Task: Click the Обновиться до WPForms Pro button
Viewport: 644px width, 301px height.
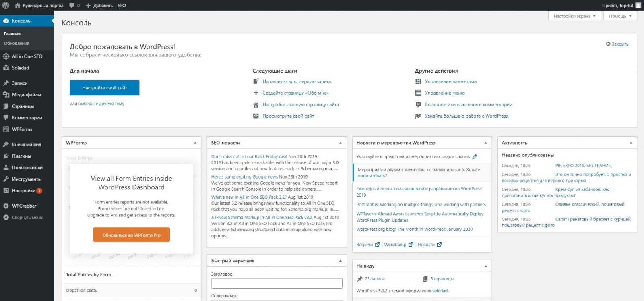Action: pyautogui.click(x=131, y=235)
